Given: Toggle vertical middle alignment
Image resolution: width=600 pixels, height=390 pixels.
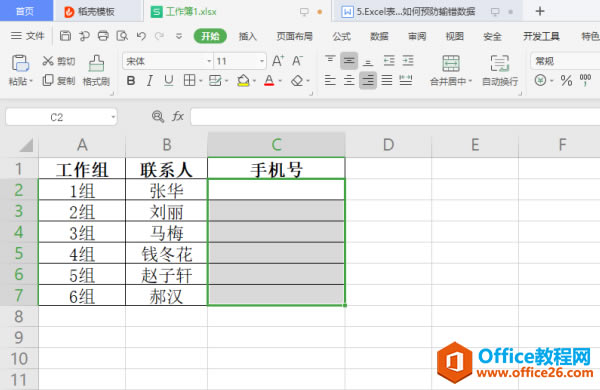Looking at the screenshot, I should click(349, 60).
